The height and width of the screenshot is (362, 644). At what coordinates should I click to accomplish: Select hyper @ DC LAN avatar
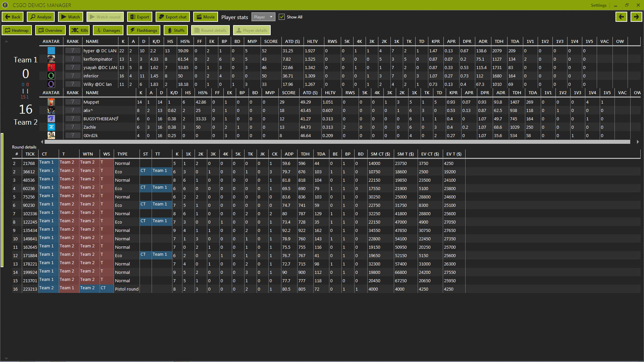(51, 51)
